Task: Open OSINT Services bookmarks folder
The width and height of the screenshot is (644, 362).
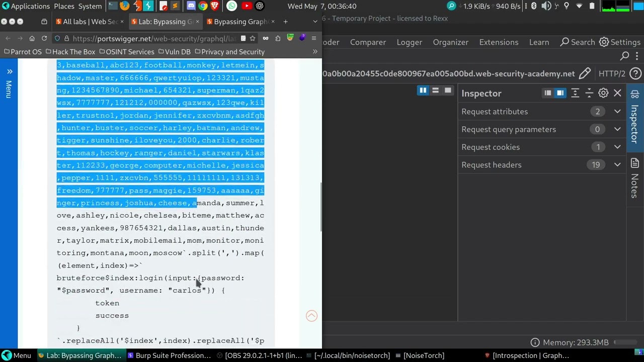Action: point(127,52)
